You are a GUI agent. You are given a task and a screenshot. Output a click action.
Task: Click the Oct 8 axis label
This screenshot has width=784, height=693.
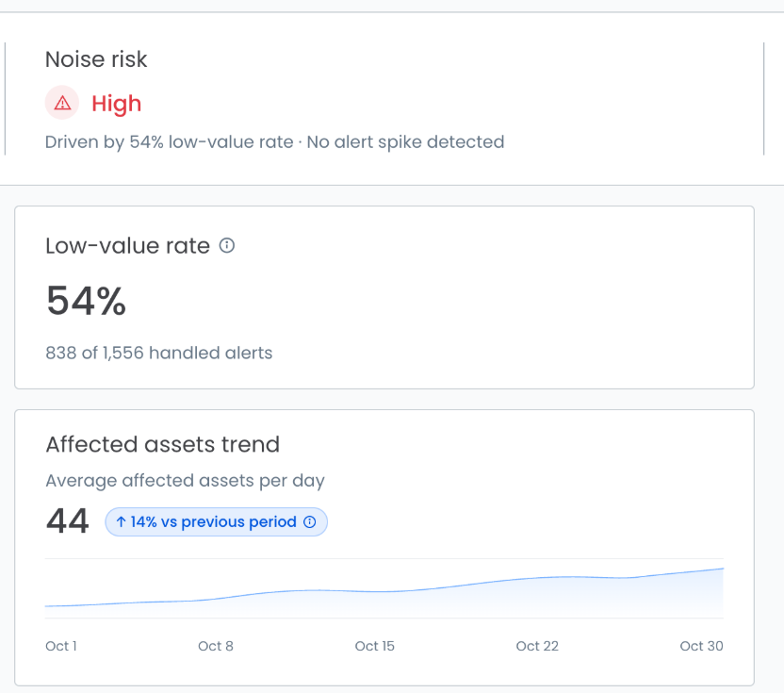pyautogui.click(x=216, y=646)
